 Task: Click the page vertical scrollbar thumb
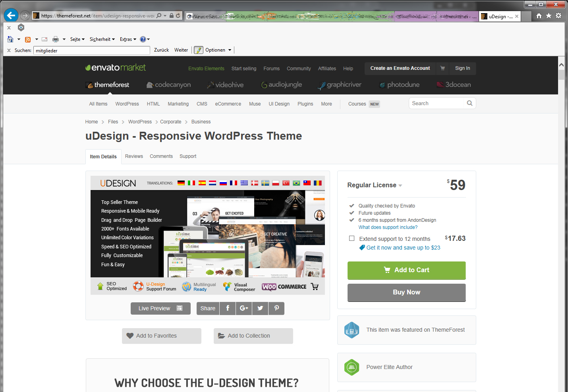pos(561,75)
